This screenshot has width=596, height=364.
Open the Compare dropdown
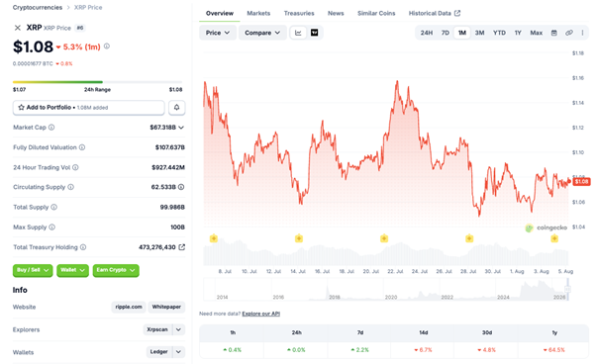(262, 33)
